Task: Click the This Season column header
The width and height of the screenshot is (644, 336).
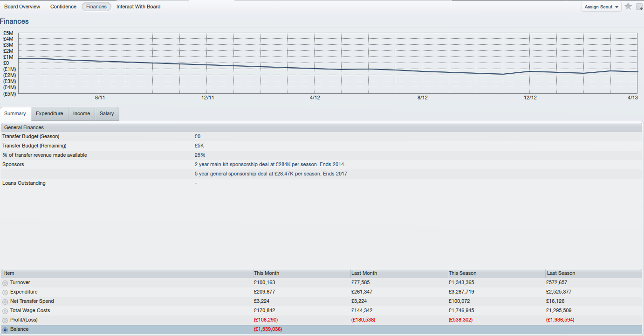Action: tap(463, 273)
